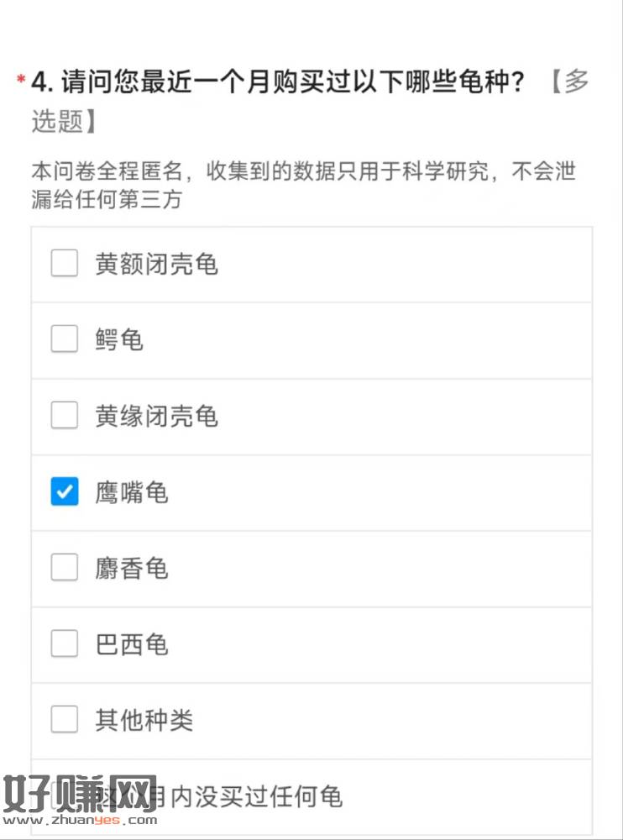Select the 麝香龟 checkbox
Screen dimensions: 623x840
[x=65, y=568]
